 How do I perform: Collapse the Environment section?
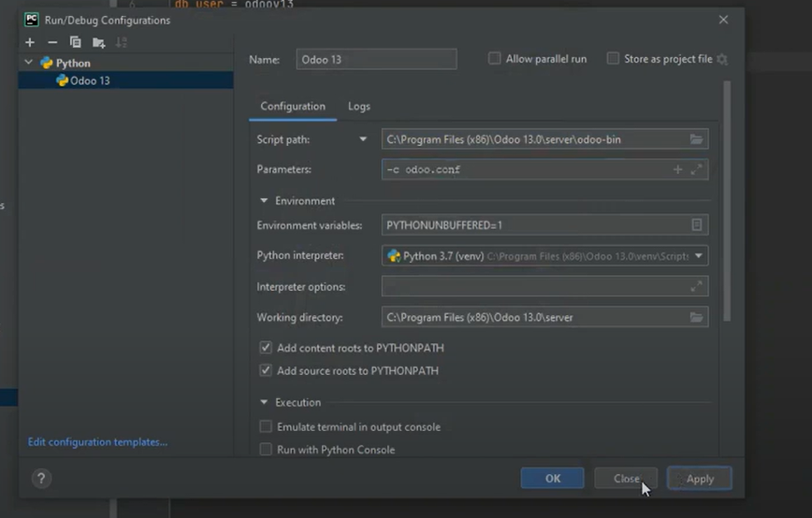(x=264, y=200)
